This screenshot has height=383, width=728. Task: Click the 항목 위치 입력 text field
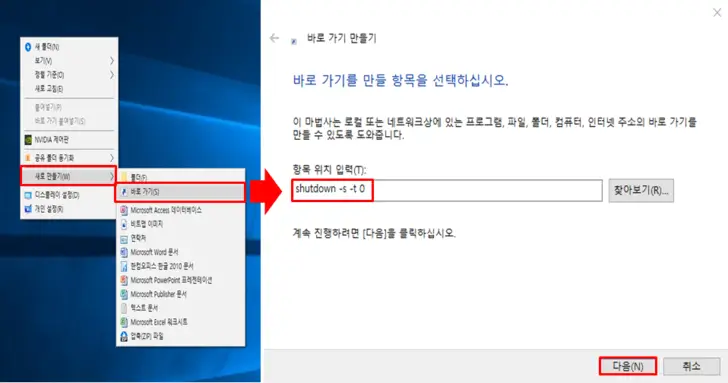coord(447,190)
